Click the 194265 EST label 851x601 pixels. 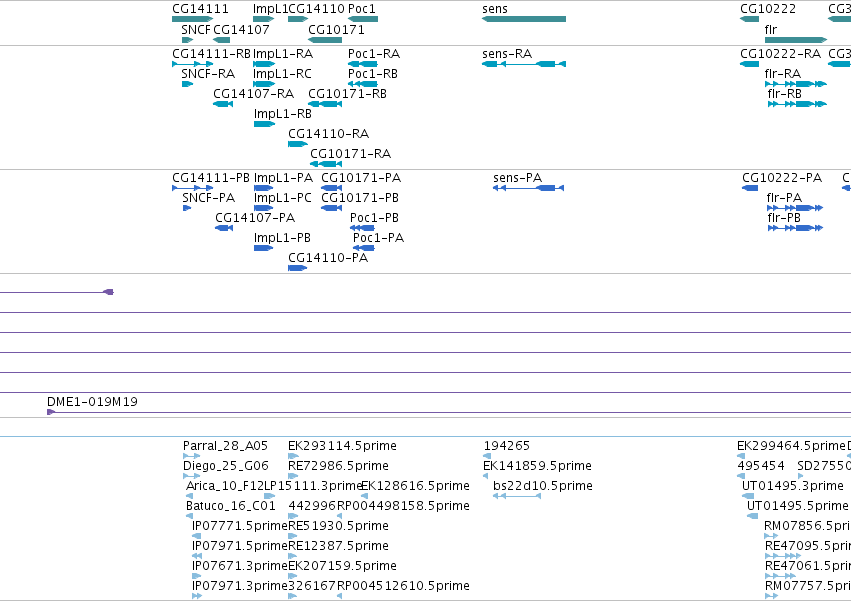(x=506, y=446)
